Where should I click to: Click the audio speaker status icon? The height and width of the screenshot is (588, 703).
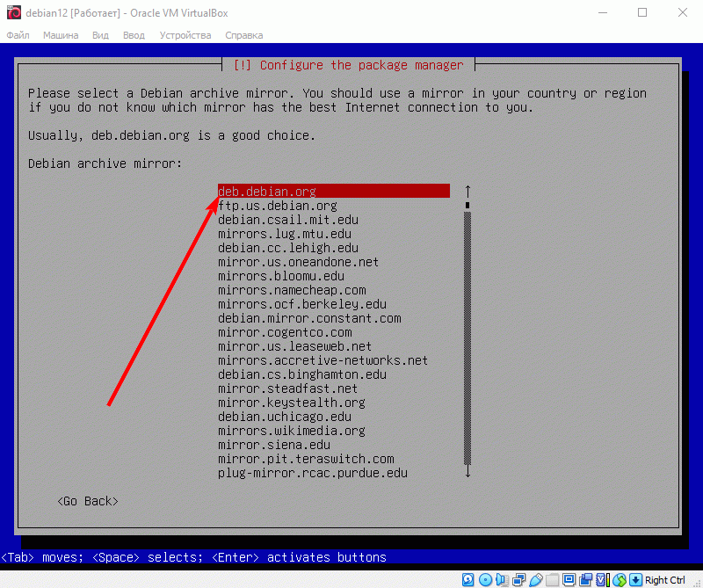[502, 580]
